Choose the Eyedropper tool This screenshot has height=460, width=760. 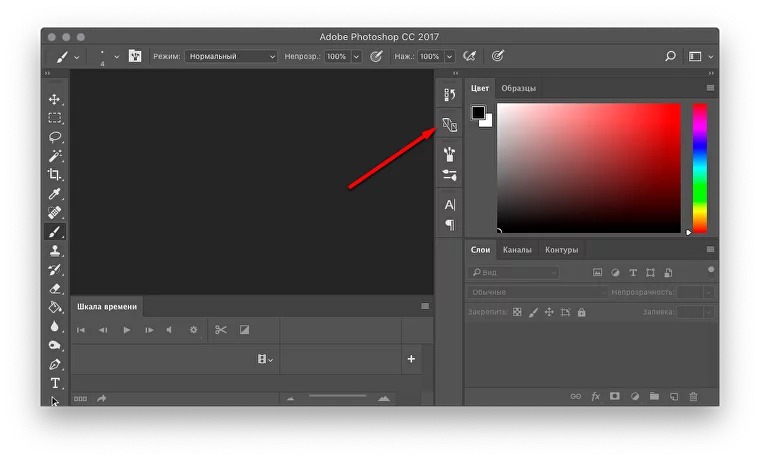tap(55, 194)
